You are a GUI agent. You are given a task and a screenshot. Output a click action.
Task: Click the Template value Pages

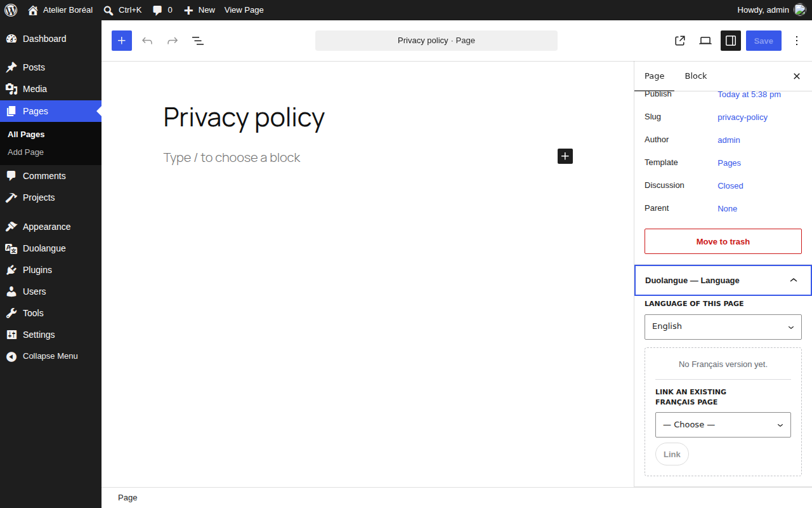tap(730, 163)
